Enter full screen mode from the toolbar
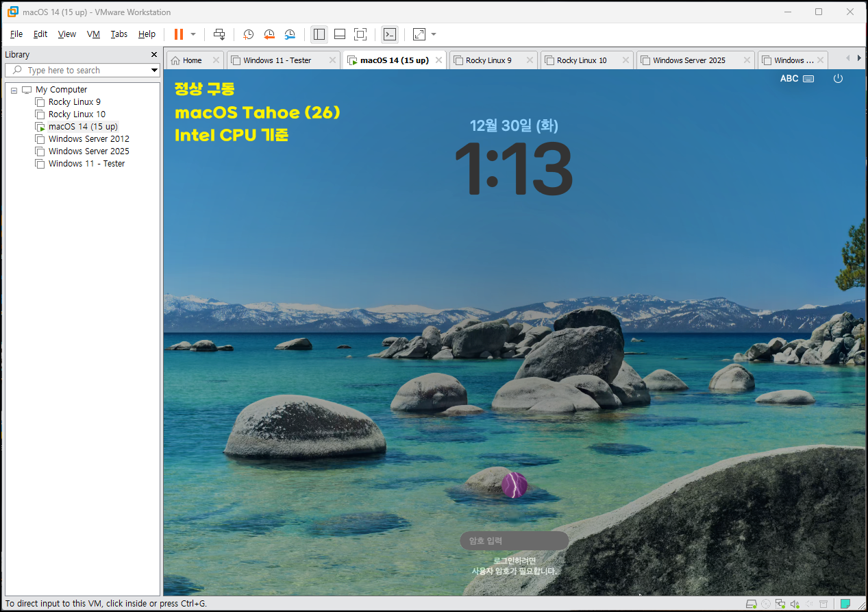 pos(360,34)
